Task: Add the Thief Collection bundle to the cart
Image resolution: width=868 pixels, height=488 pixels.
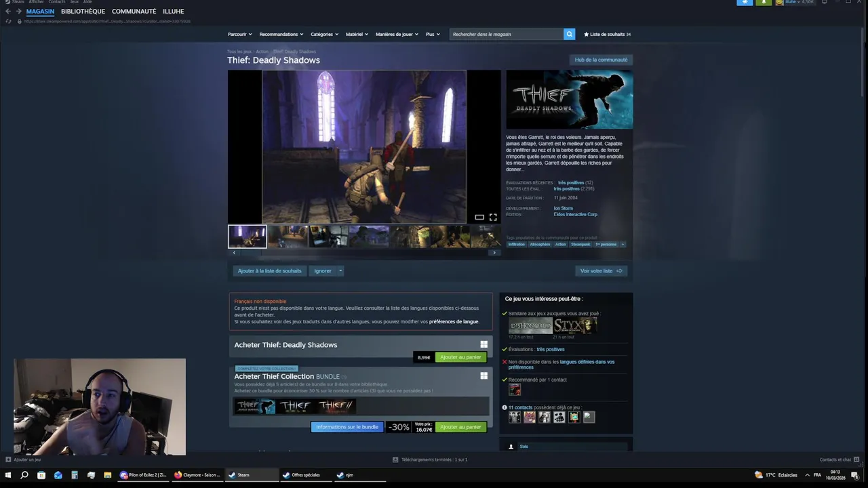Action: (460, 427)
